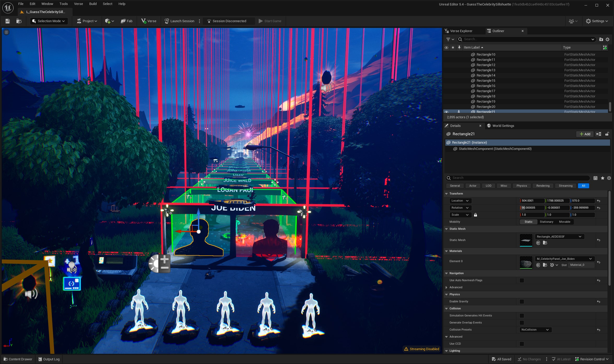Click the Save current level icon

(x=8, y=21)
